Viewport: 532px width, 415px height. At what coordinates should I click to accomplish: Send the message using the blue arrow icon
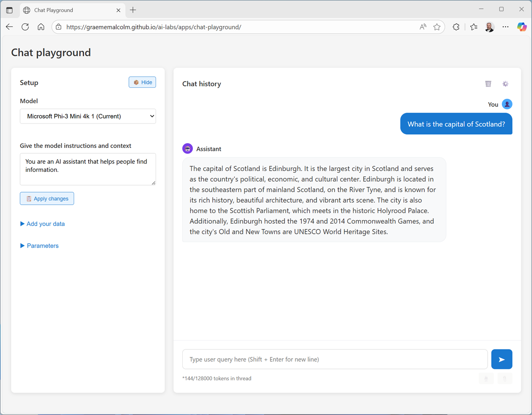click(x=501, y=359)
